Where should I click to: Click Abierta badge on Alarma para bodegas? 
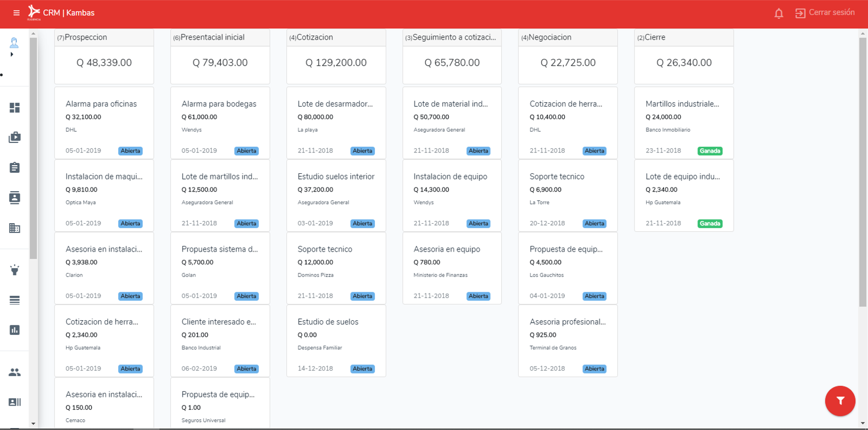pos(246,151)
